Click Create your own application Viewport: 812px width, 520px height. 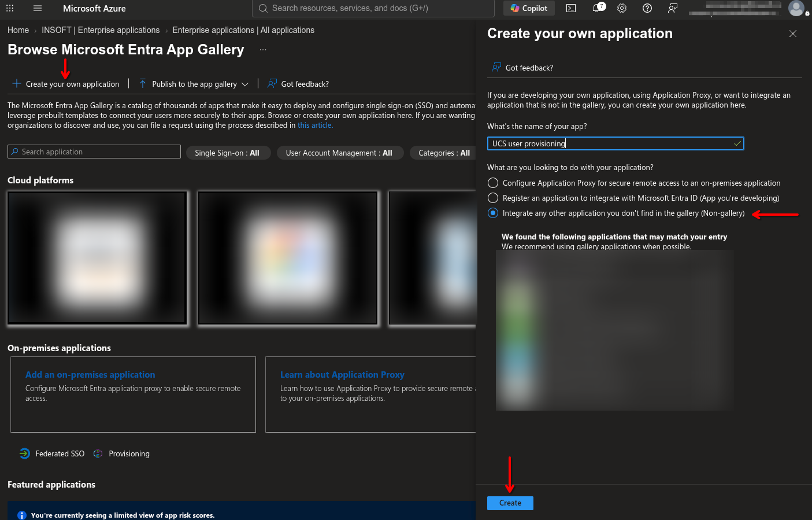66,84
